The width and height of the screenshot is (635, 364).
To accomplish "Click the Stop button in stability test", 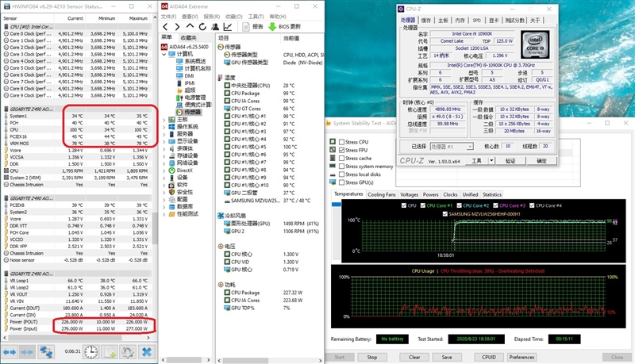I will (372, 357).
